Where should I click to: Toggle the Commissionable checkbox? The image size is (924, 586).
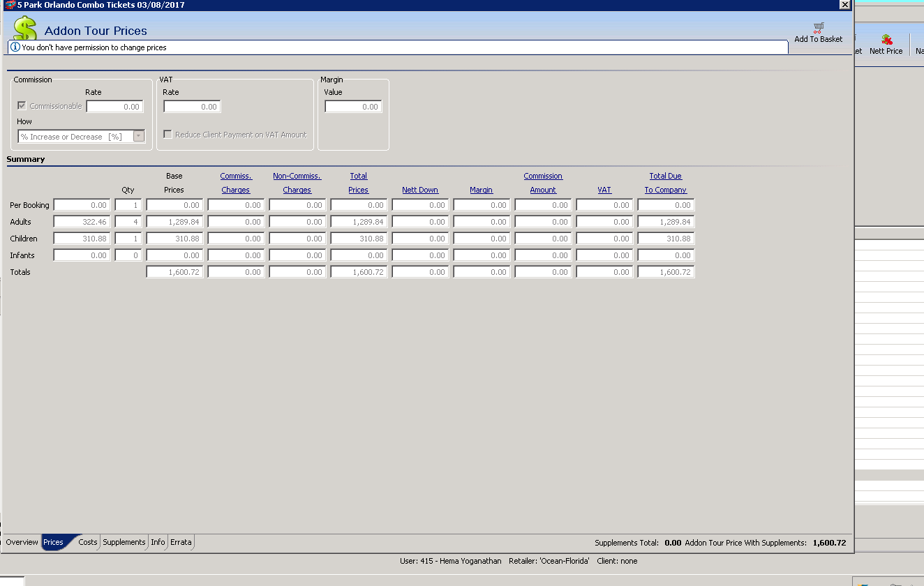click(22, 106)
